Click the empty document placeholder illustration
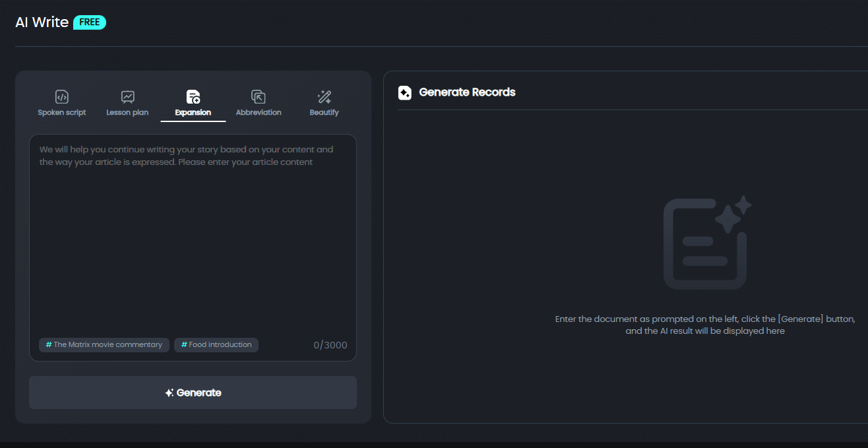This screenshot has width=868, height=448. pyautogui.click(x=706, y=243)
